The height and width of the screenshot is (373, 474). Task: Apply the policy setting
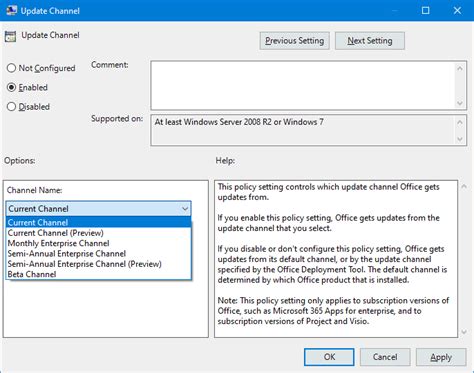coord(441,357)
